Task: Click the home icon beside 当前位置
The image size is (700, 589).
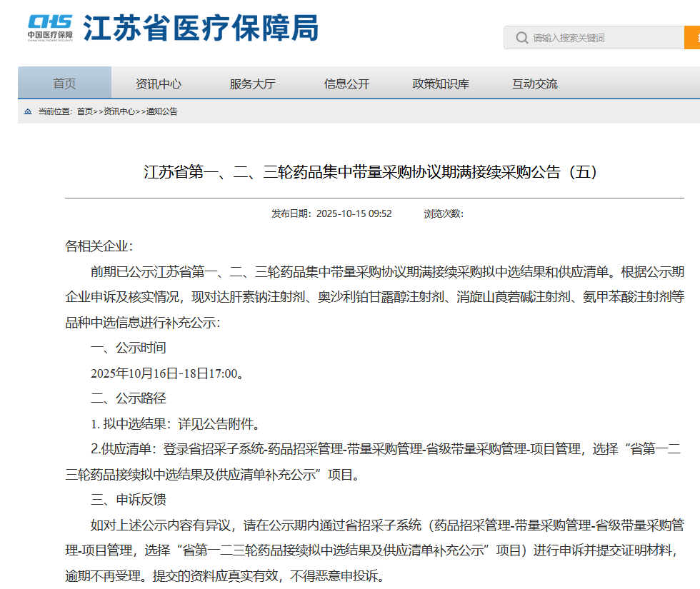Action: (x=28, y=112)
